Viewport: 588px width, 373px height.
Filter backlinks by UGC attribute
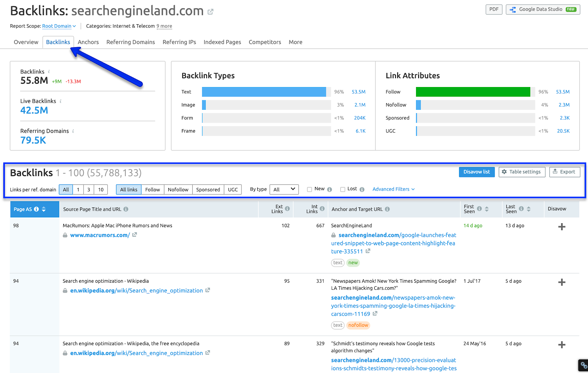(233, 189)
